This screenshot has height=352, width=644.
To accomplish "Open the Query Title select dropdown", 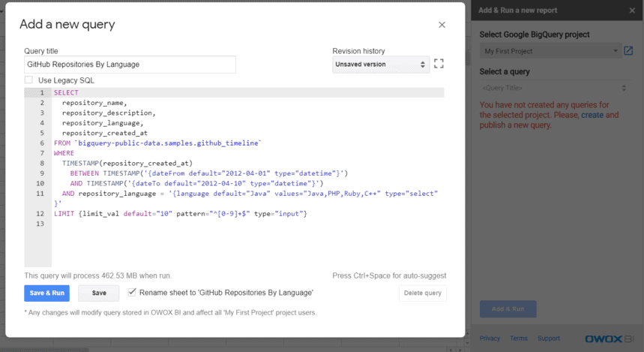I will coord(550,89).
